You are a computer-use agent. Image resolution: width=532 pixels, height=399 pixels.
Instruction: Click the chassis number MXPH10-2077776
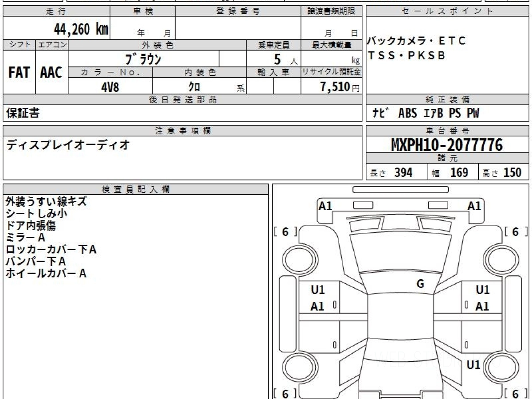447,145
